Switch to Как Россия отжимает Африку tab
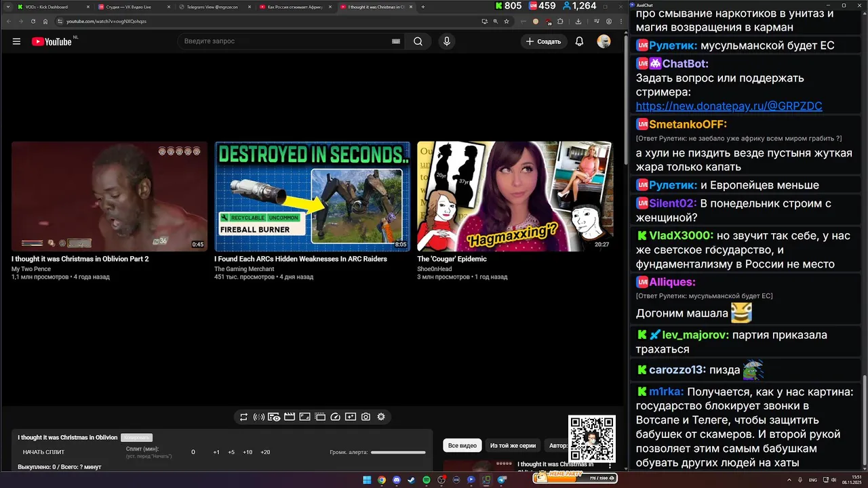The image size is (868, 488). pyautogui.click(x=295, y=7)
